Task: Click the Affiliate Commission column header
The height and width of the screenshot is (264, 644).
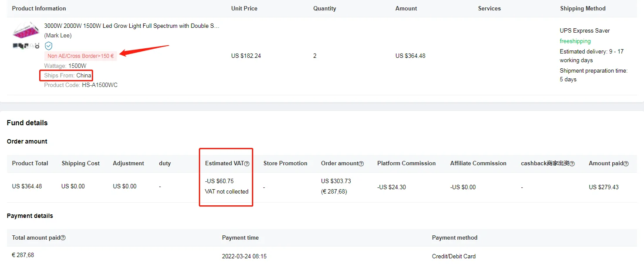Action: tap(478, 164)
